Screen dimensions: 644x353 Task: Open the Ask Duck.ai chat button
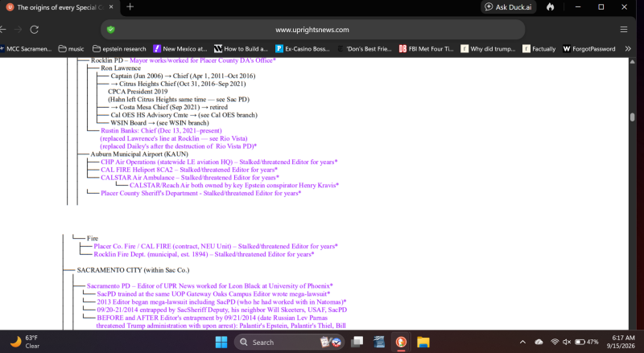coord(509,7)
